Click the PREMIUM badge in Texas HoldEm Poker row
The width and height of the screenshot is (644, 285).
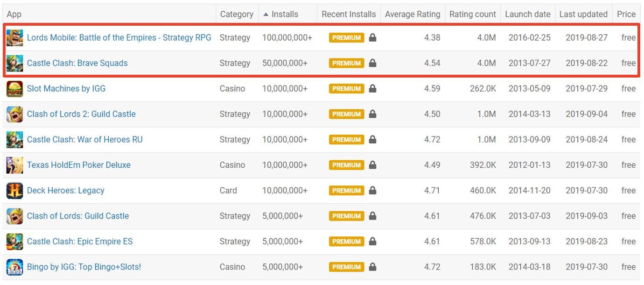click(346, 164)
